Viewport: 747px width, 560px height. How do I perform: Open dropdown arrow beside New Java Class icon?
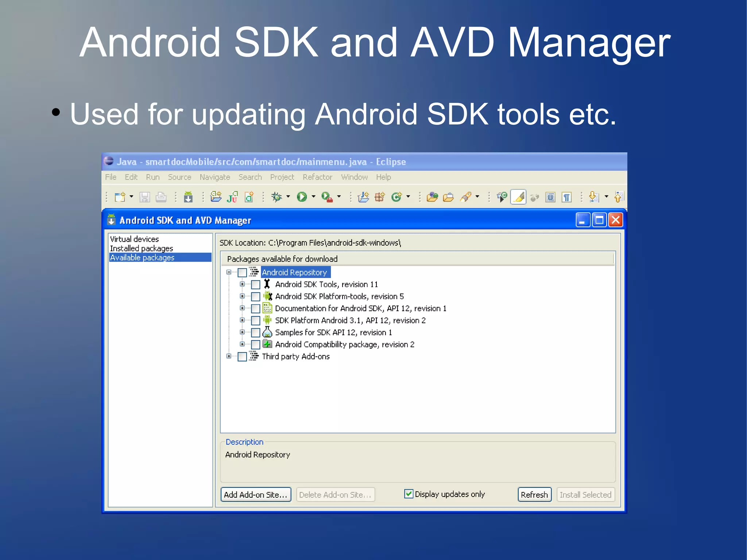408,197
